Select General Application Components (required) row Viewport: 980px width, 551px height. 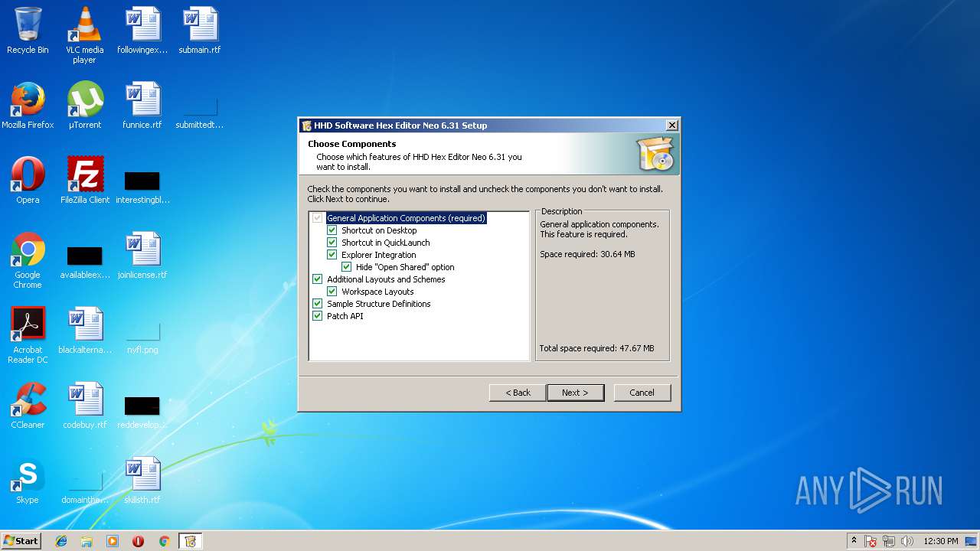pyautogui.click(x=406, y=218)
